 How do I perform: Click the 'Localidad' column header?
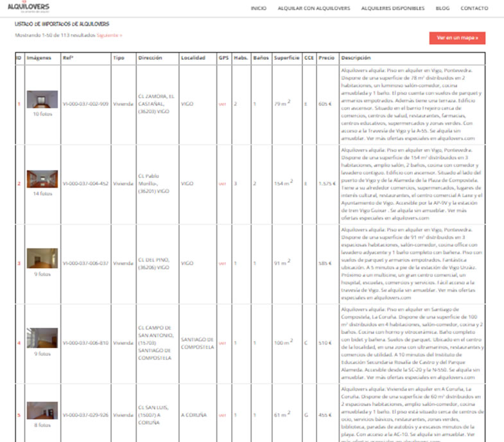click(193, 58)
